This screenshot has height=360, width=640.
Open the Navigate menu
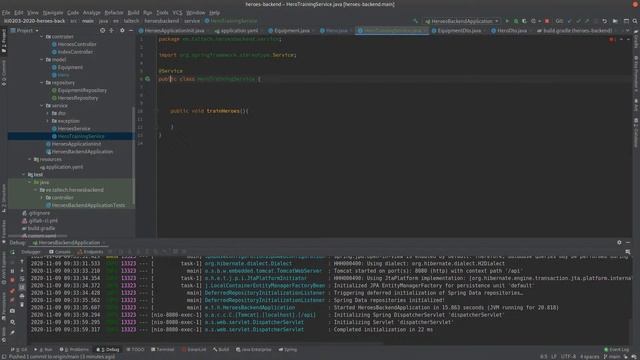53,13
